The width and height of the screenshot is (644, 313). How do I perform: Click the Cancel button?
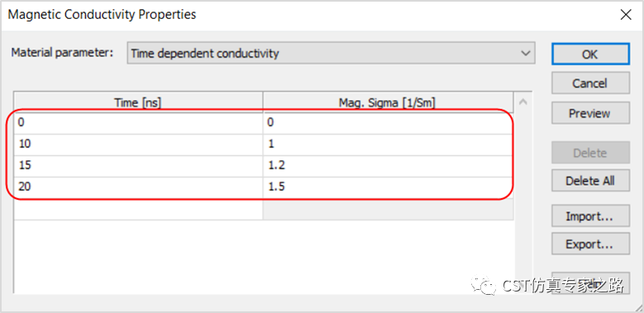click(590, 83)
